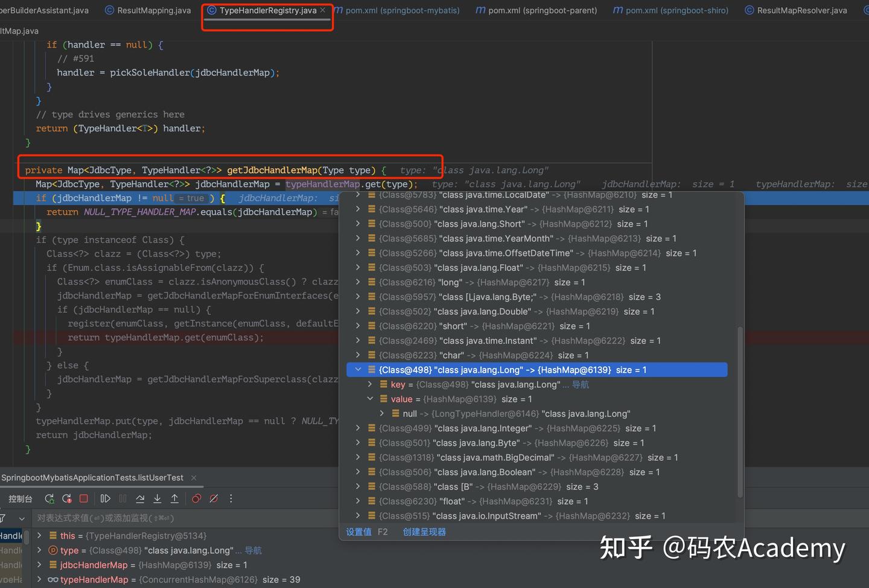Collapse the value HashMap@6139 node
This screenshot has height=588, width=869.
[x=370, y=399]
